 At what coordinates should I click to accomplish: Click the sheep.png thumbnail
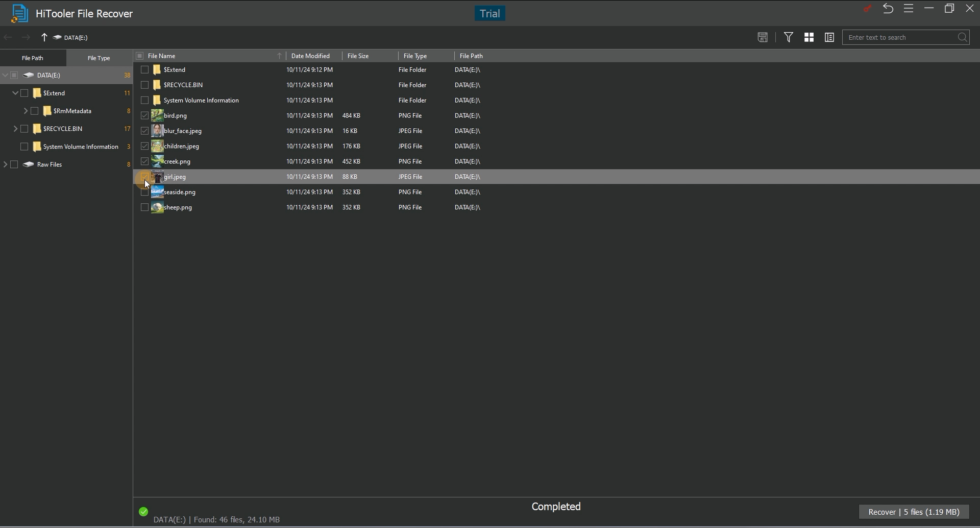tap(157, 207)
